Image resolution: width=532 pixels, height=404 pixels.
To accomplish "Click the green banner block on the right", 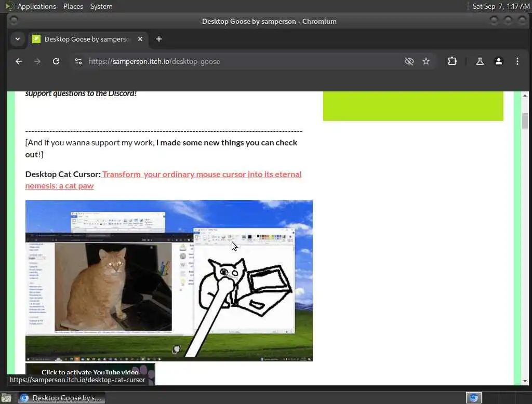I will [413, 106].
